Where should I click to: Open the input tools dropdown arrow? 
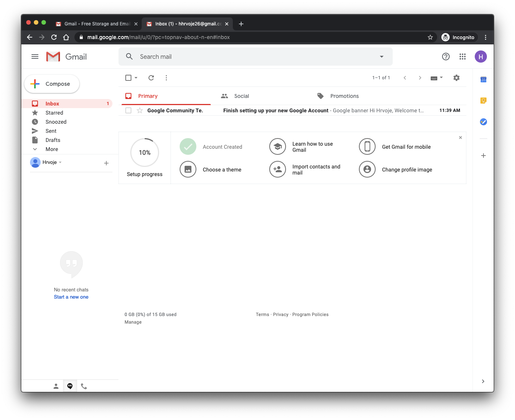coord(441,78)
